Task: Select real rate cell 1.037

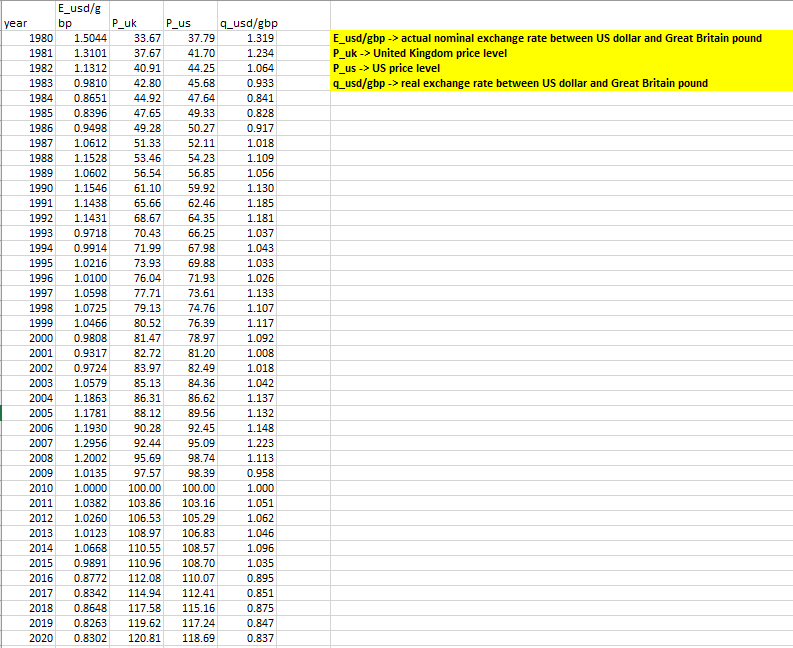Action: [247, 233]
